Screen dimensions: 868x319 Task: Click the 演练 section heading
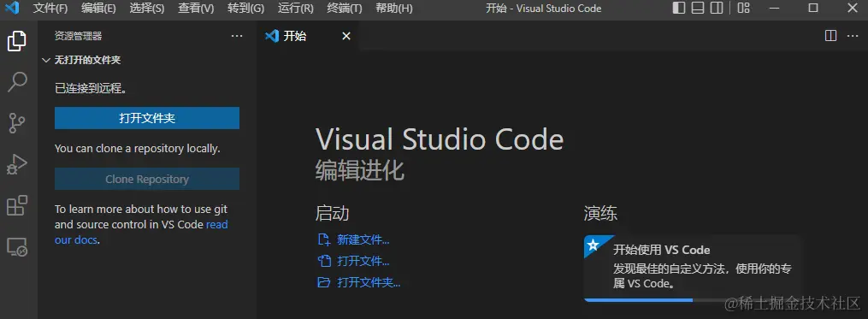[600, 213]
